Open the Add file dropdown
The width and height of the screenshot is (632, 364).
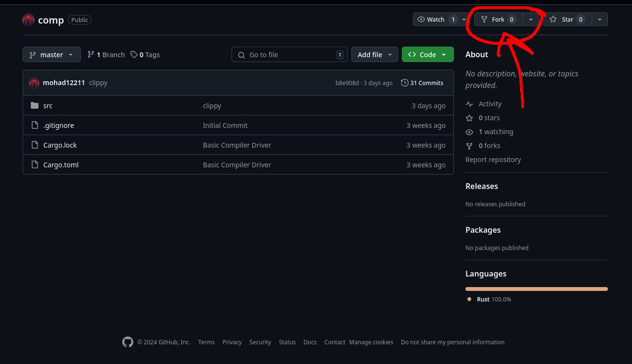374,55
